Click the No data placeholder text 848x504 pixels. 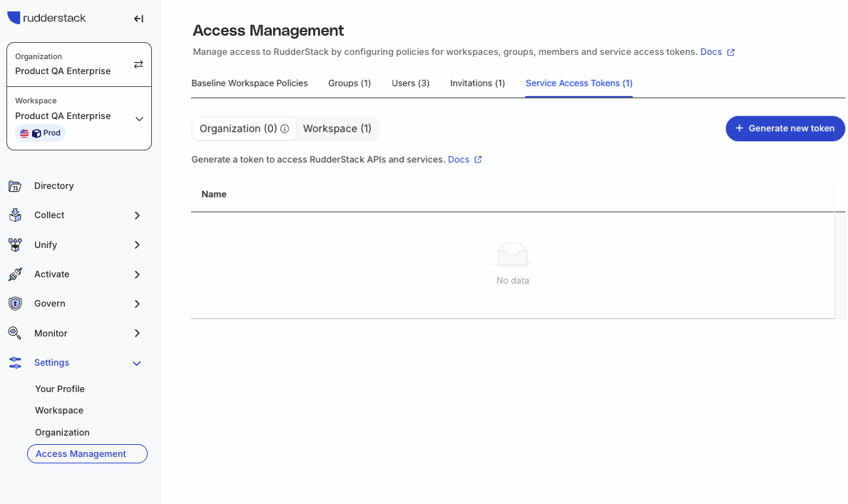513,281
